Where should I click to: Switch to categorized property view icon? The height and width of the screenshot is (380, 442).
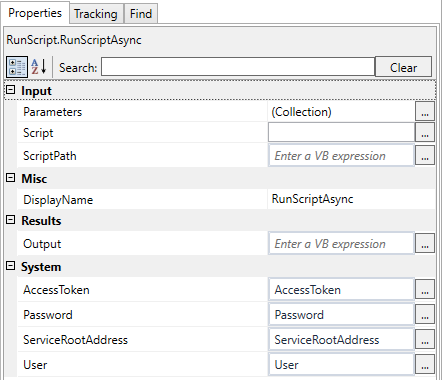(17, 67)
